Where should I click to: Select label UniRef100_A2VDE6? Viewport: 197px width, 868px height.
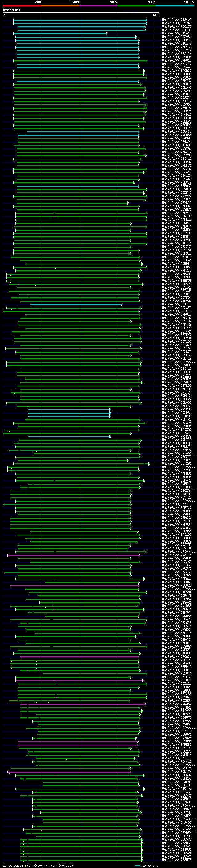177,833
